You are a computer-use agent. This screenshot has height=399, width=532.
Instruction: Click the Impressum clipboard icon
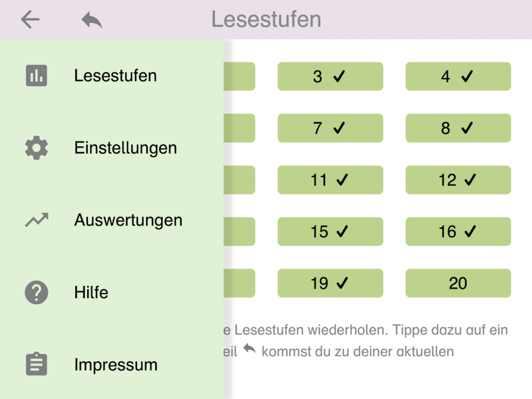point(36,364)
